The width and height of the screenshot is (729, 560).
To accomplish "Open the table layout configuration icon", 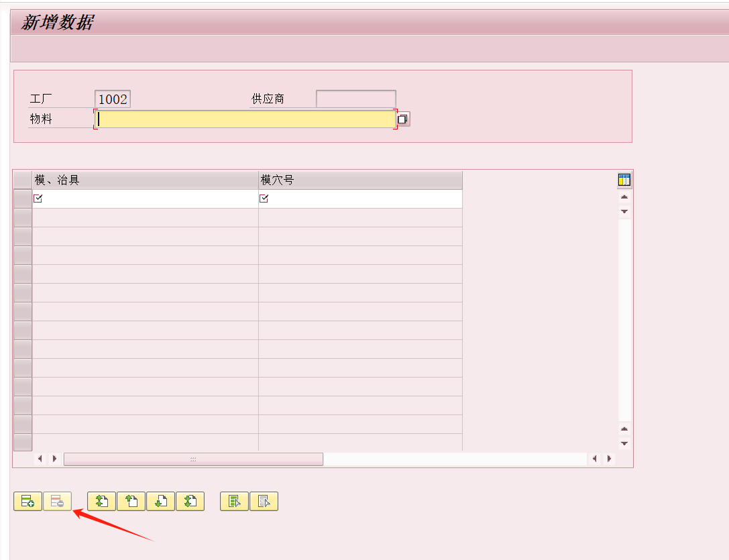I will click(623, 179).
